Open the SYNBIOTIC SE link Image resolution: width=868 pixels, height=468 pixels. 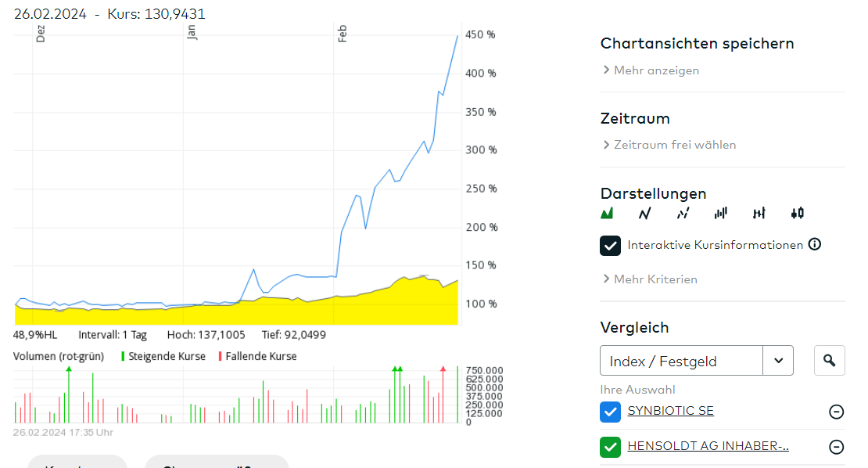[x=670, y=411]
